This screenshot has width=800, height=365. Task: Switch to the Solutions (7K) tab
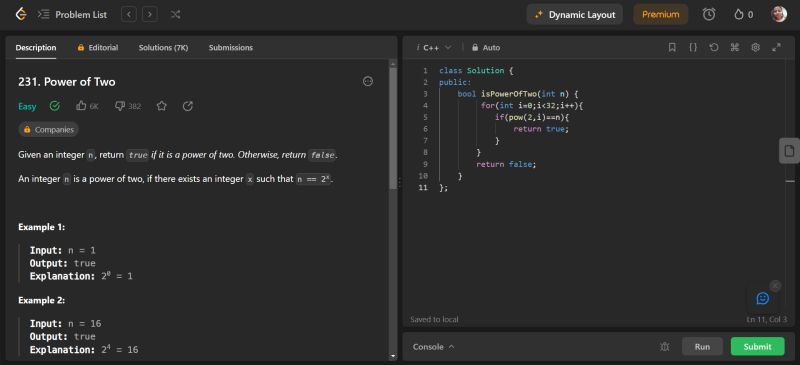163,47
